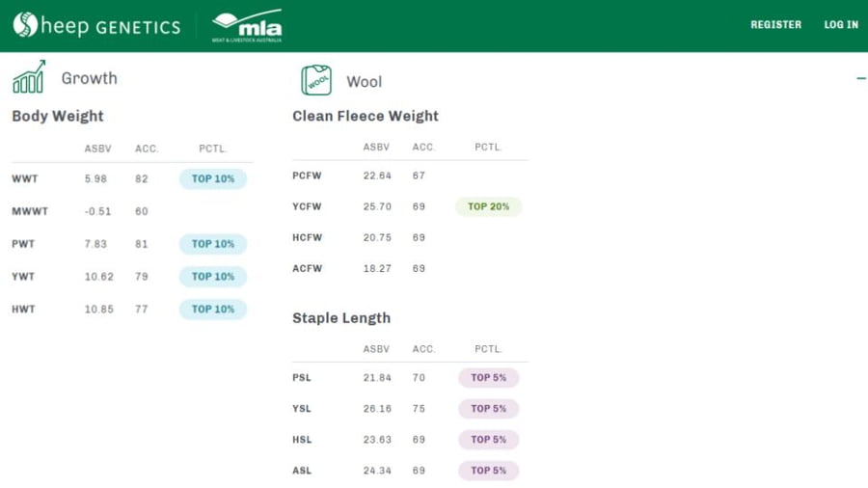
Task: Click the MLA logo in header
Action: pyautogui.click(x=247, y=26)
